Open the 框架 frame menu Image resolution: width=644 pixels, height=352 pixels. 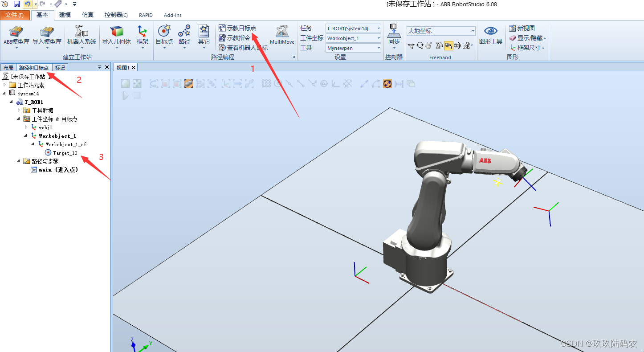point(143,36)
